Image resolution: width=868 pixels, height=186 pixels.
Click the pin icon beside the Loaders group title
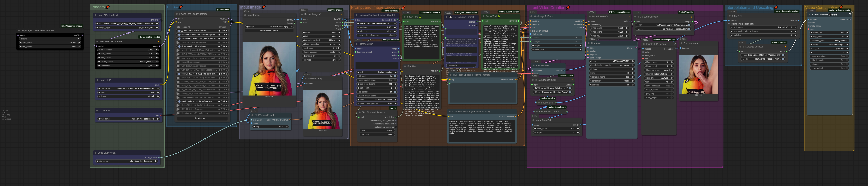pos(108,7)
